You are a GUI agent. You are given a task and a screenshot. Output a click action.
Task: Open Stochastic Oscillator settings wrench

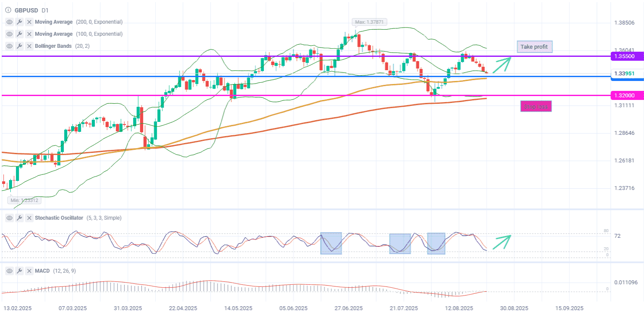pos(19,218)
